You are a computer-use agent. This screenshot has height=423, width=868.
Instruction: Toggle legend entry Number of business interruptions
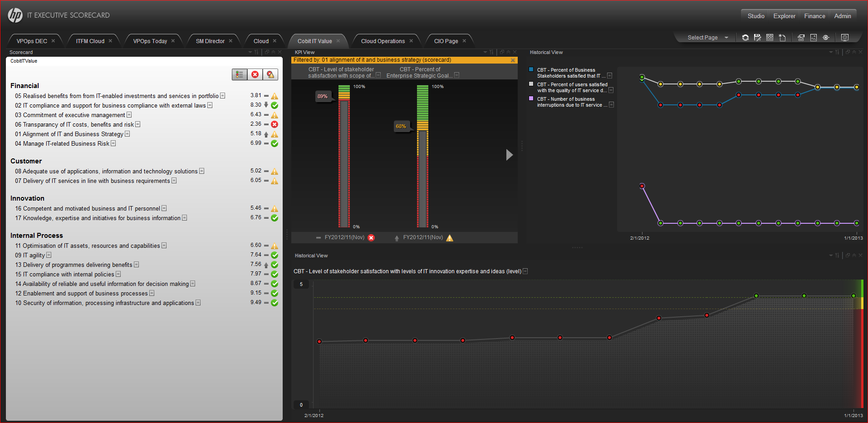pos(571,102)
